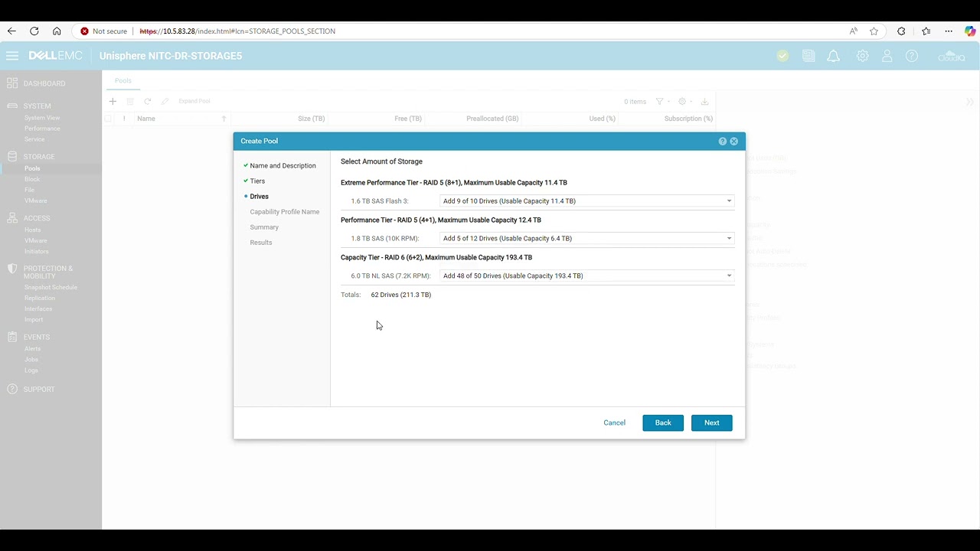Open the 6.0 TB NL SAS drives dropdown
The width and height of the screenshot is (980, 551).
(x=587, y=275)
